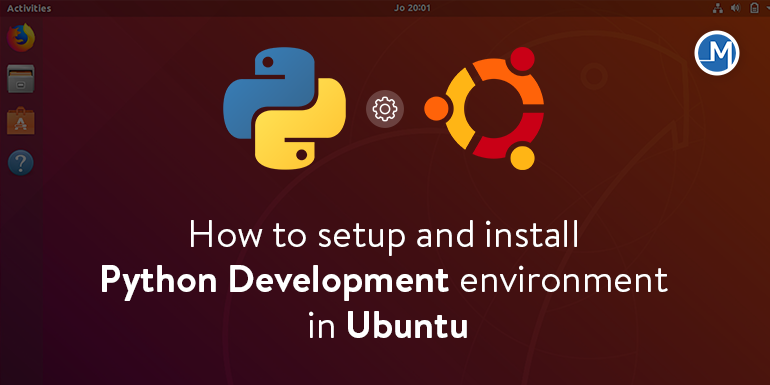
Task: Expand the system menu arrow
Action: 767,8
